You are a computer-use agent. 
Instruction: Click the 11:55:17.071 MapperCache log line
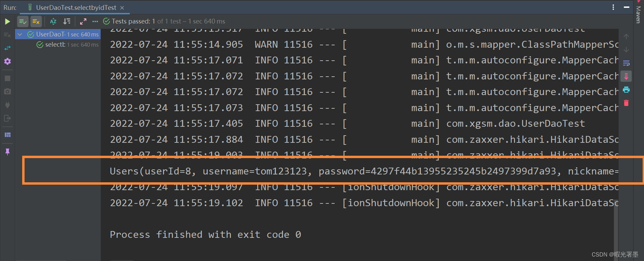point(364,60)
